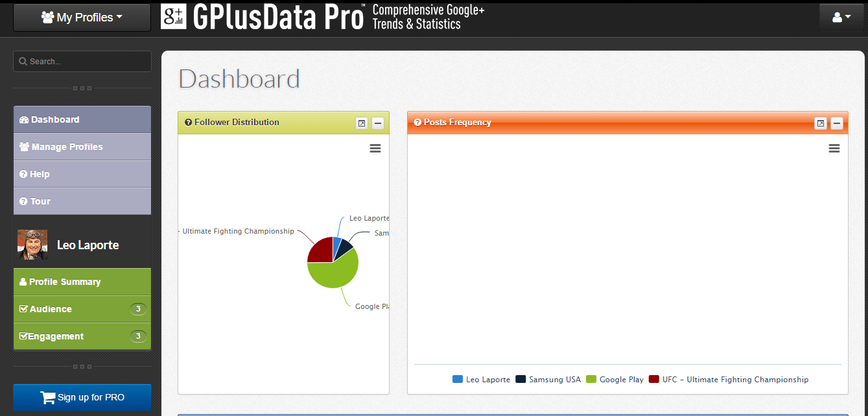Click Follower Distribution help icon

[188, 122]
